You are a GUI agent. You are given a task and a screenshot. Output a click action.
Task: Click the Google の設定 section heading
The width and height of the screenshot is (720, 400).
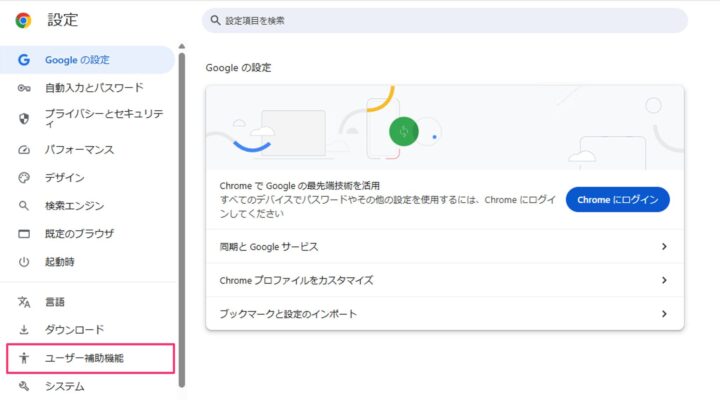click(238, 68)
